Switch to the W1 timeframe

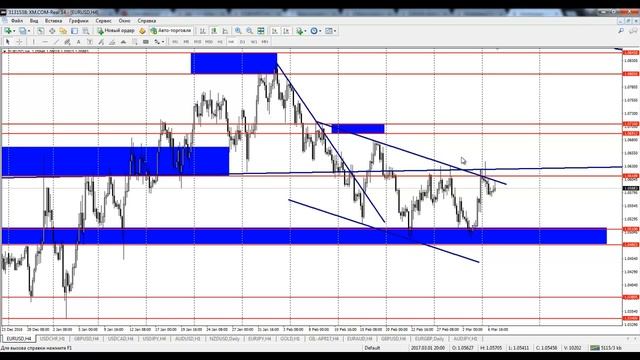pos(253,42)
